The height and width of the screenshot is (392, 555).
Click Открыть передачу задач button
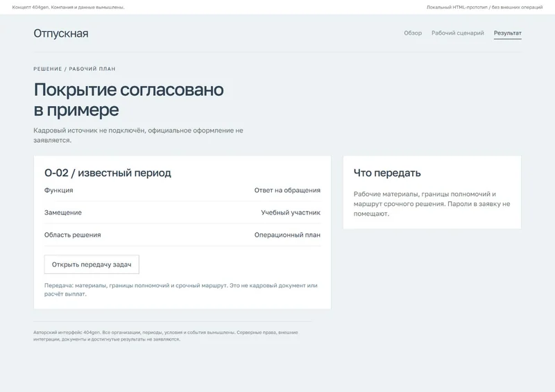(x=92, y=264)
